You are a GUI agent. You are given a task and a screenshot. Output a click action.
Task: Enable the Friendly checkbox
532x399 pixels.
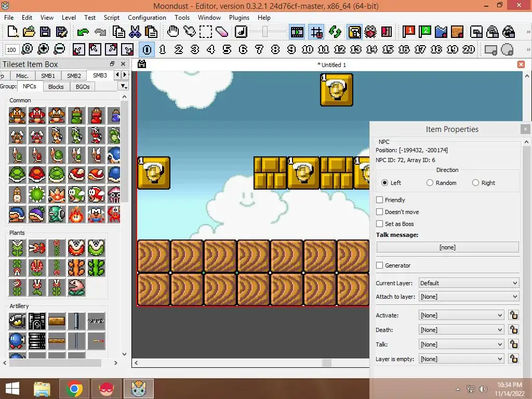tap(380, 200)
